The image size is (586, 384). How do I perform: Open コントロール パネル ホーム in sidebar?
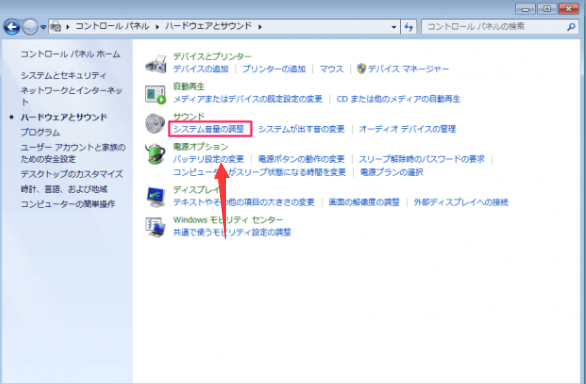coord(70,54)
